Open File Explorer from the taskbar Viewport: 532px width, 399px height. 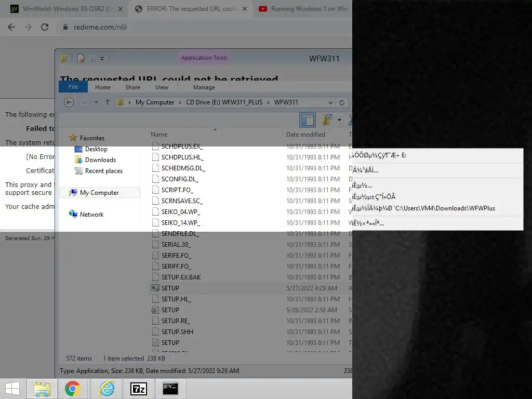[x=42, y=389]
